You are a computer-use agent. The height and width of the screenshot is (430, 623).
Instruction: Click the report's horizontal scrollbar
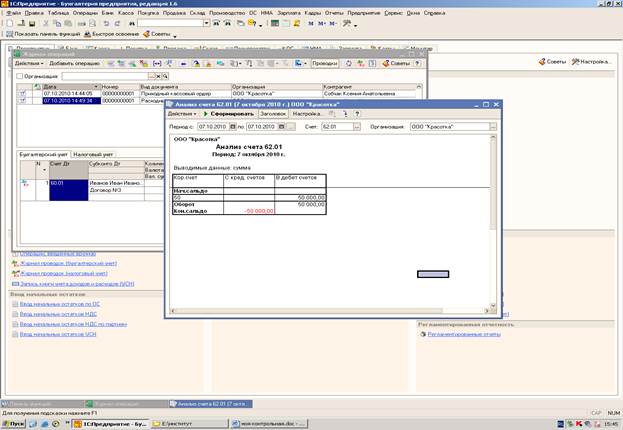[x=329, y=311]
